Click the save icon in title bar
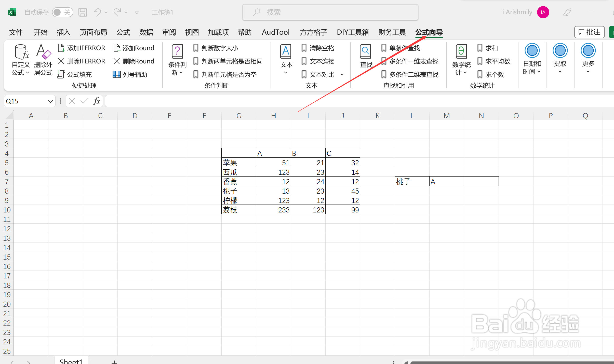614x364 pixels. 83,12
